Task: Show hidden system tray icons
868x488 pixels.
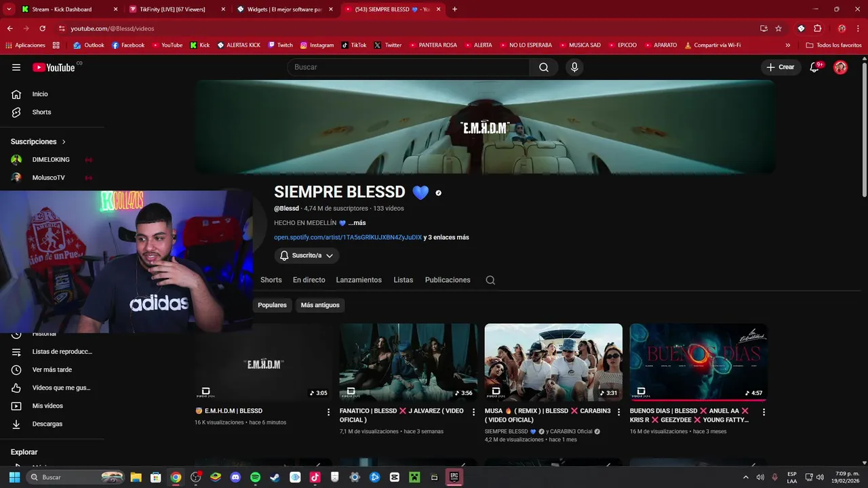Action: (746, 477)
